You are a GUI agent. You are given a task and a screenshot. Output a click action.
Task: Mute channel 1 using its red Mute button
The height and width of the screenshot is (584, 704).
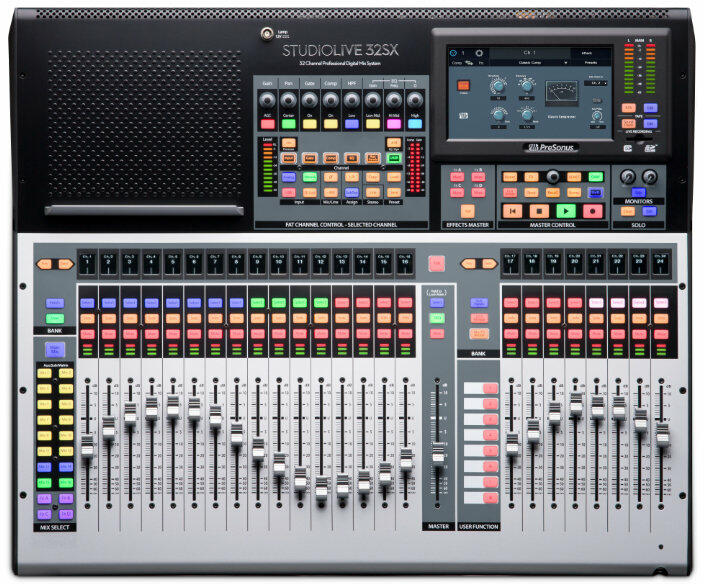(87, 334)
